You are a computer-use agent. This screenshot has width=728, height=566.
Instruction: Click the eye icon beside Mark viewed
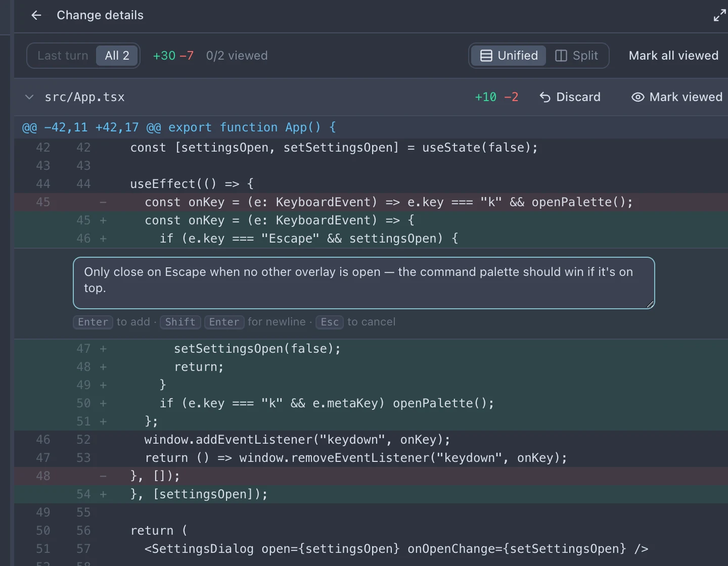coord(638,97)
